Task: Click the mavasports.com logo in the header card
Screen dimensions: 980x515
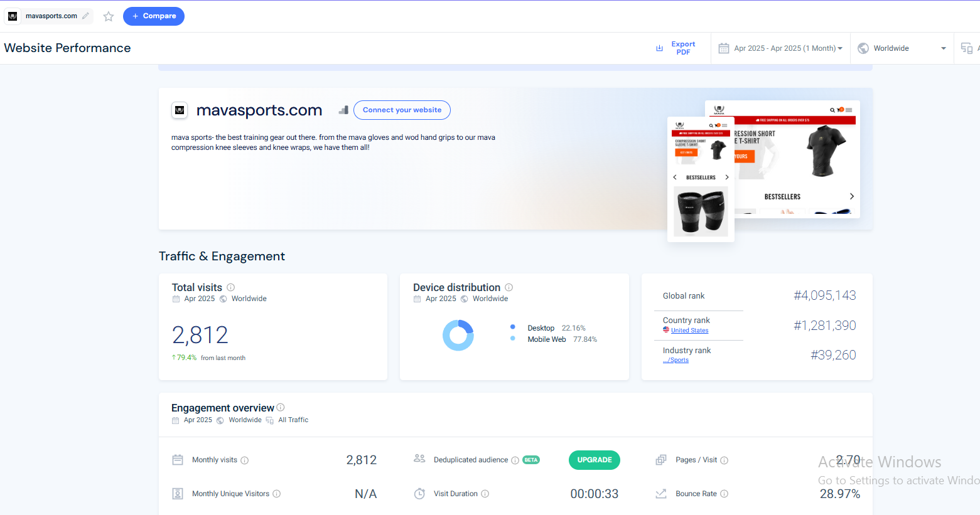Action: click(180, 110)
